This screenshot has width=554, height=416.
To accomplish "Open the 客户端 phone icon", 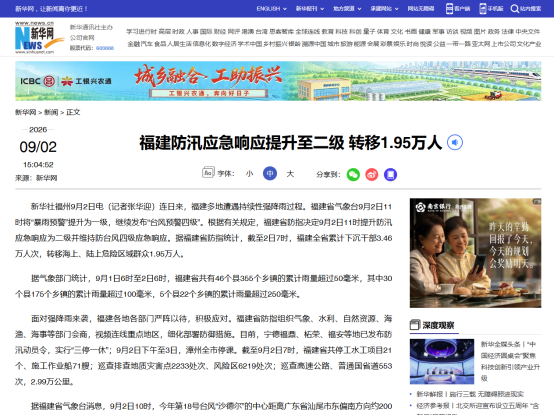I will pos(449,8).
